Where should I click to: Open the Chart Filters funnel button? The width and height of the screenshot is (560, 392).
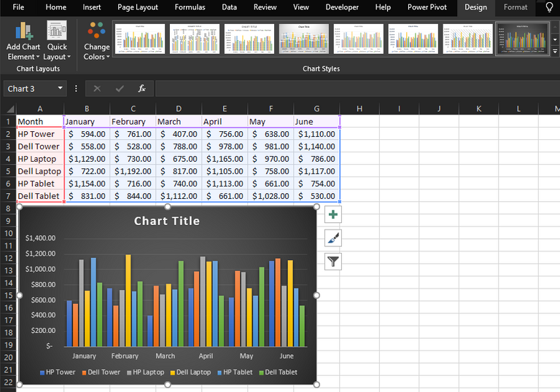(332, 262)
